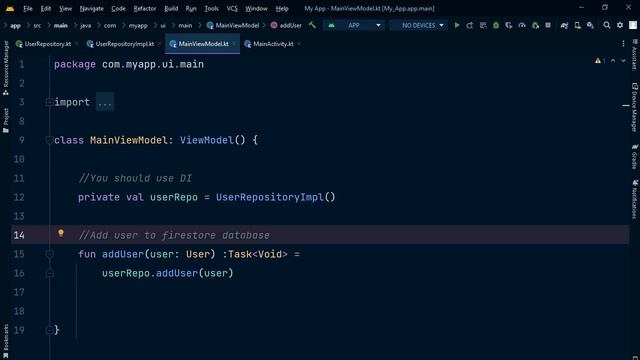Open the Run menu
The image size is (640, 360).
click(191, 8)
